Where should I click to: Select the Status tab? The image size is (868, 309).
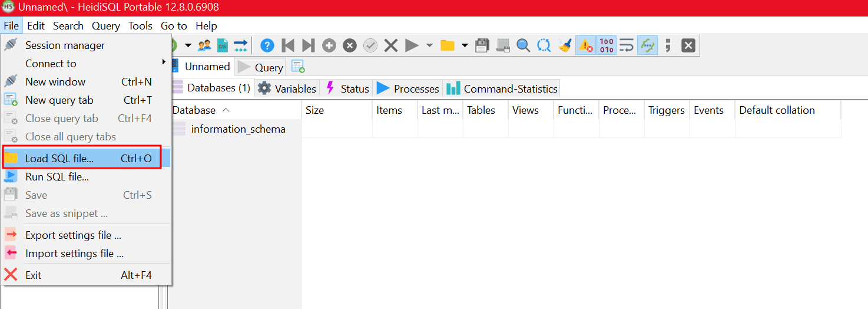point(347,88)
